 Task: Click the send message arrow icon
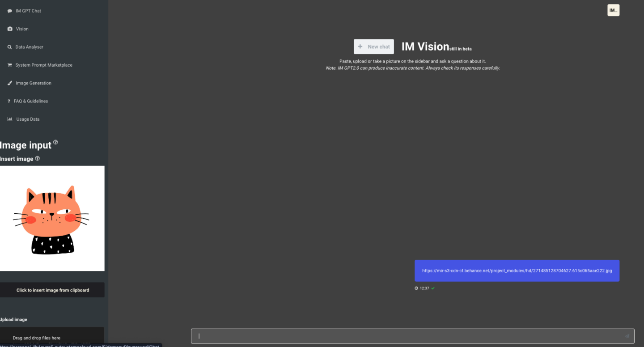coord(627,336)
